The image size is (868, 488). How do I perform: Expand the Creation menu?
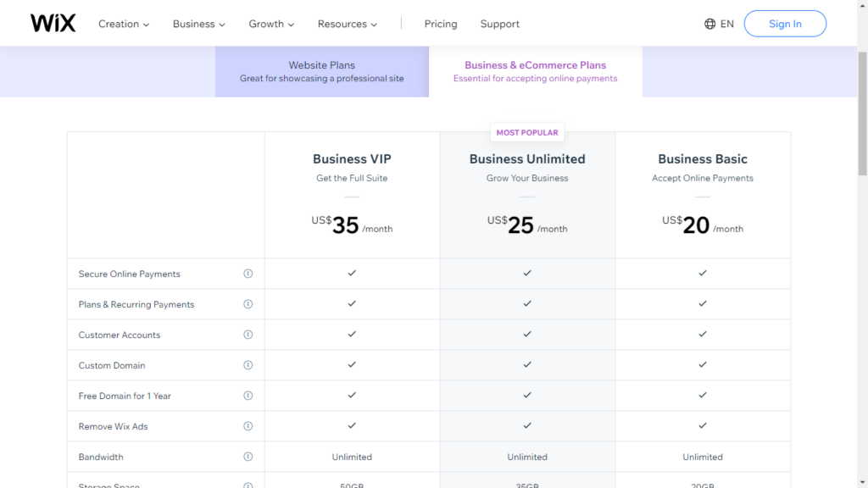tap(124, 24)
